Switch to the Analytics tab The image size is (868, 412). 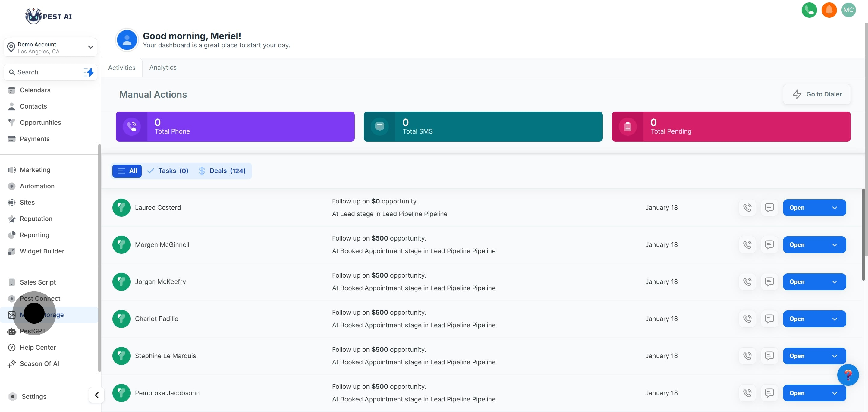coord(163,68)
